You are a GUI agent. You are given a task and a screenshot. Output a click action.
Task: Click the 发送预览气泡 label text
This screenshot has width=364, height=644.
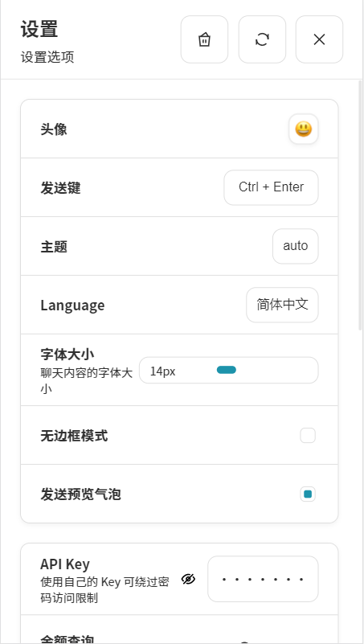(x=80, y=494)
